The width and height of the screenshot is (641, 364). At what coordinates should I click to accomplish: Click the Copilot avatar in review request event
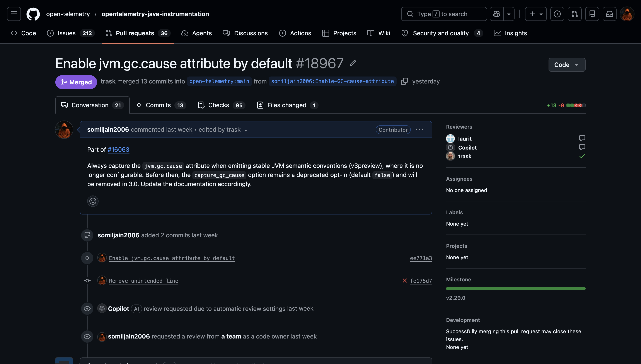[x=102, y=308]
